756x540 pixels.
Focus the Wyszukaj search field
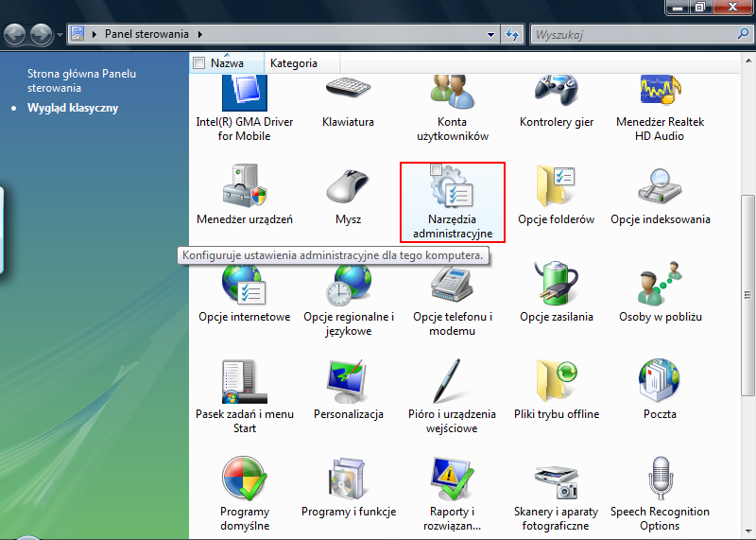pos(628,35)
